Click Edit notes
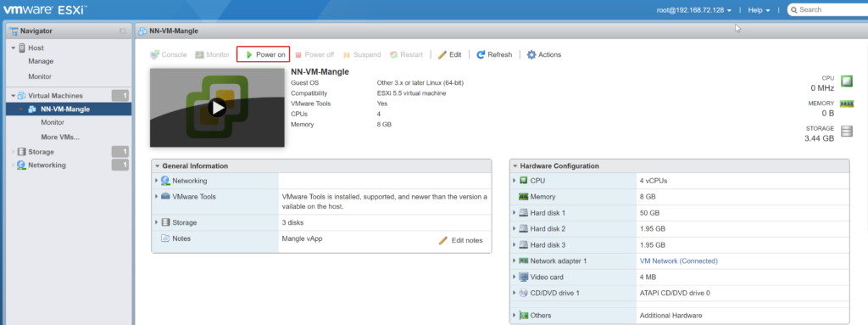This screenshot has width=868, height=325. [x=460, y=241]
